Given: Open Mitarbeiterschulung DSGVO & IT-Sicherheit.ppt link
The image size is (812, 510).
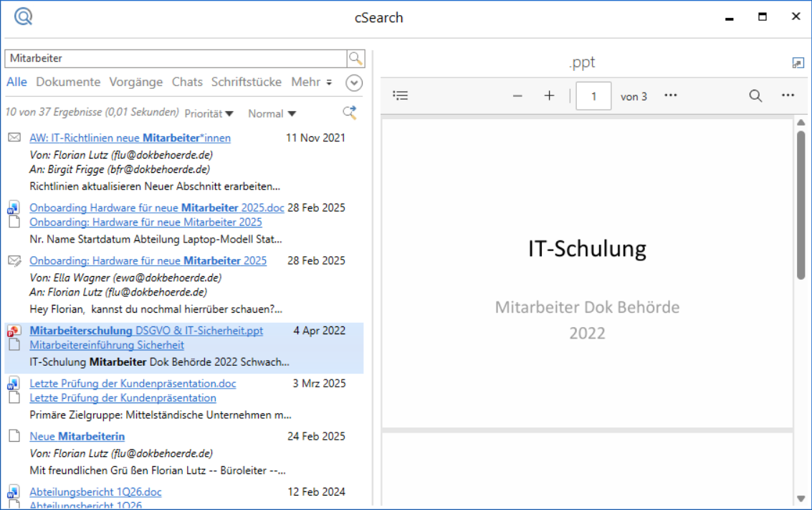Looking at the screenshot, I should pyautogui.click(x=146, y=331).
